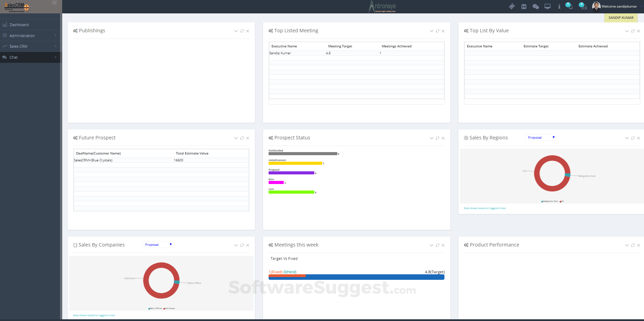644x321 pixels.
Task: Open the envelope messages icon
Action: (583, 6)
